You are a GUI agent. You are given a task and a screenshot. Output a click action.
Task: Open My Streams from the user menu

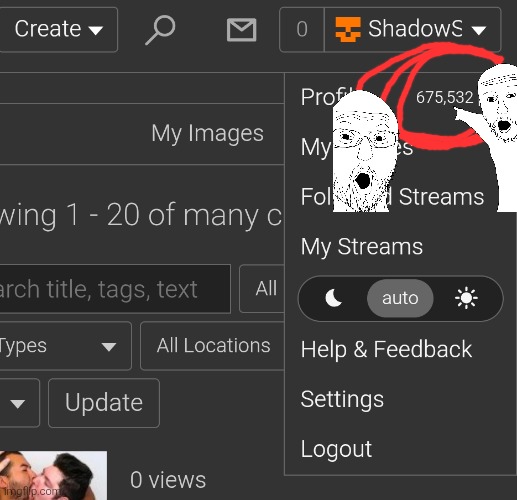[362, 247]
